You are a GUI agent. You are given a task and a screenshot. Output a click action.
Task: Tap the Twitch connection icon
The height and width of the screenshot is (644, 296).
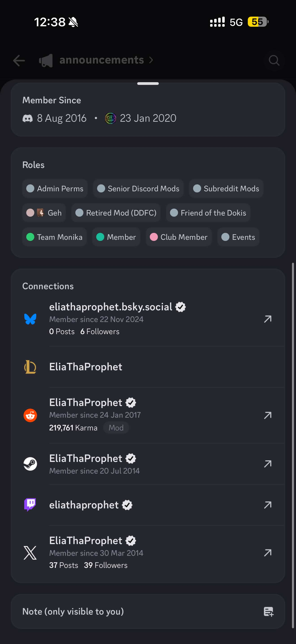click(x=30, y=505)
